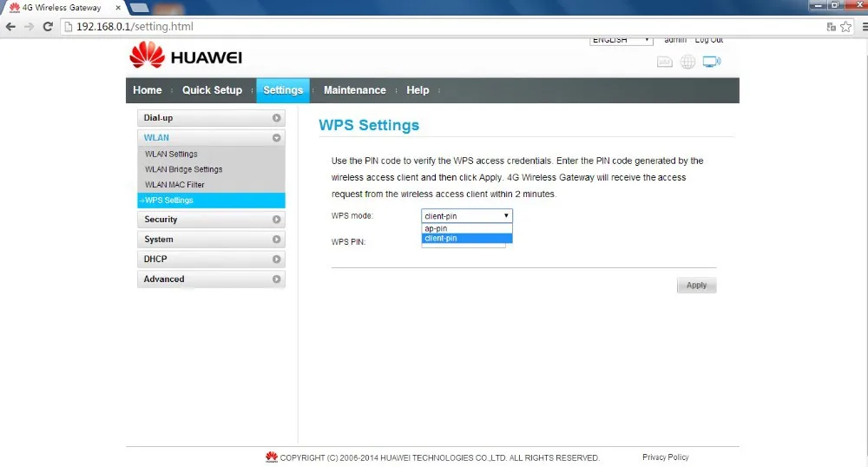Open the Chrome menu icon
Viewport: 868px width, 467px height.
(865, 27)
